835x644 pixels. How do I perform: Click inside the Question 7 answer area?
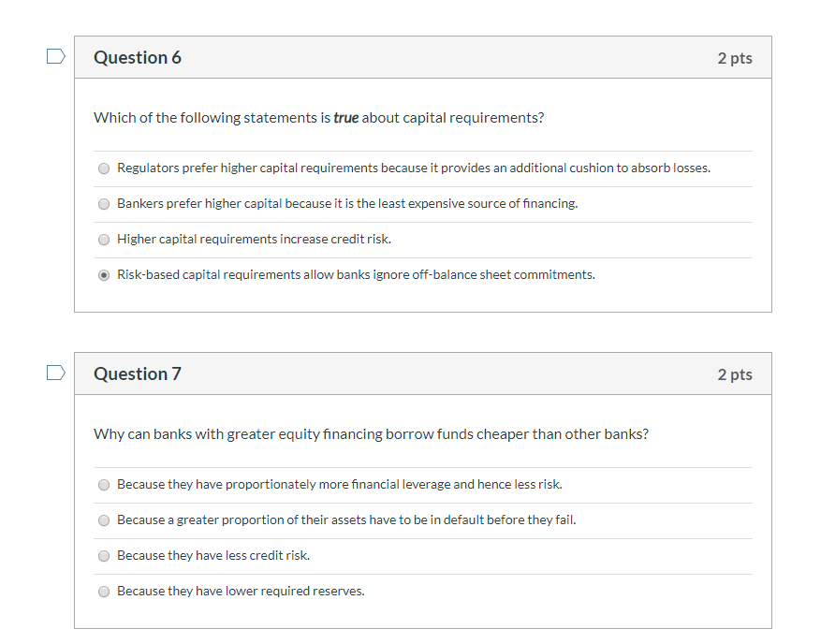pos(421,538)
